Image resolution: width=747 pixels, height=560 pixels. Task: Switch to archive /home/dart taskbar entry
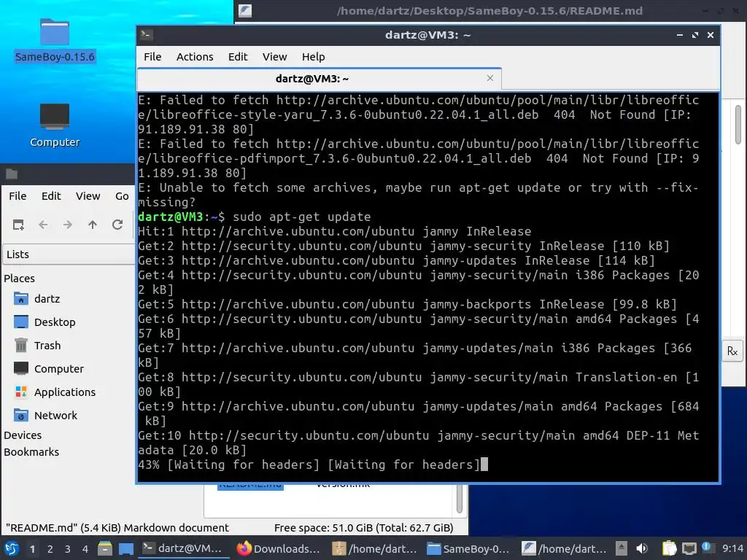click(x=374, y=548)
